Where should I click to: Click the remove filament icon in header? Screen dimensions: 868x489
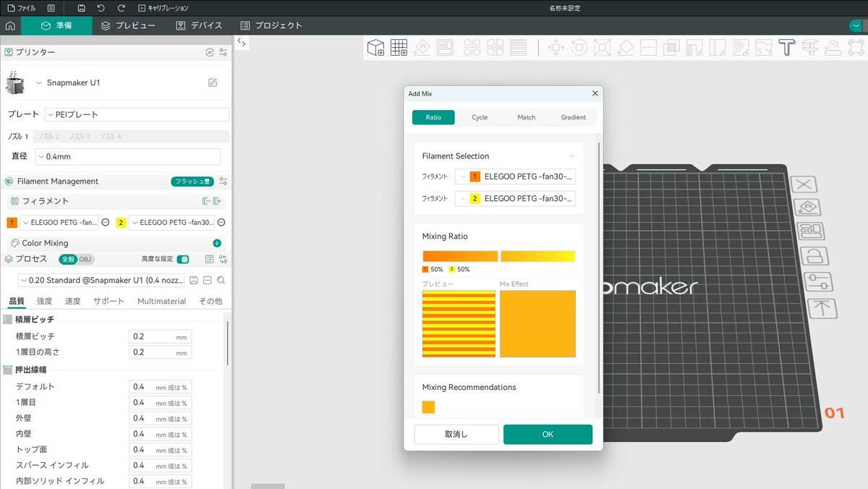205,201
